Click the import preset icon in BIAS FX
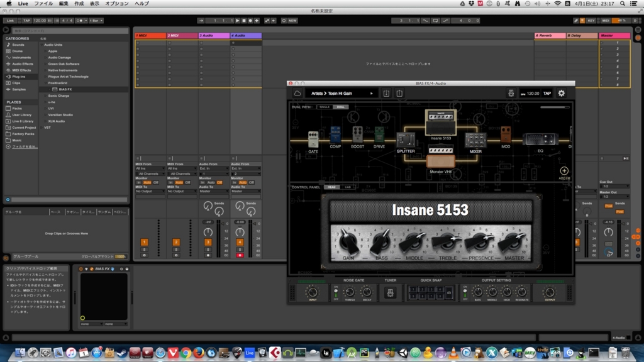Viewport: 644px width, 362px height. [x=386, y=93]
